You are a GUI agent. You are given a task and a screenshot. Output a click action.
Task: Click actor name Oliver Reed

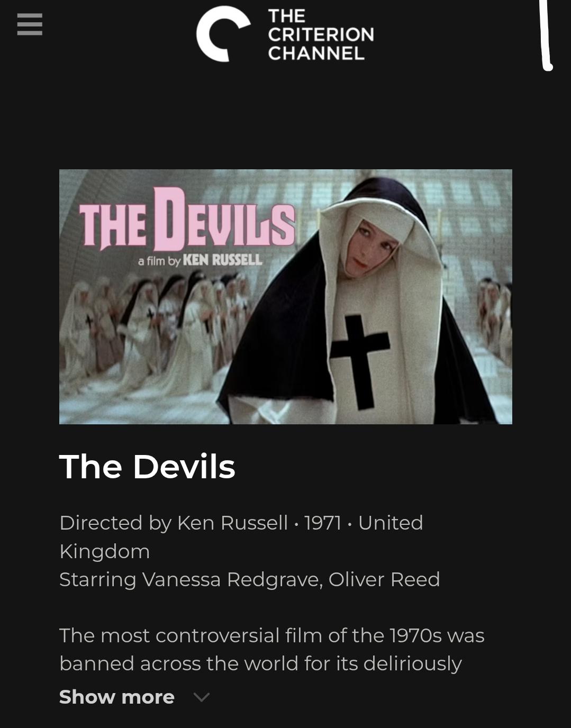[x=384, y=579]
